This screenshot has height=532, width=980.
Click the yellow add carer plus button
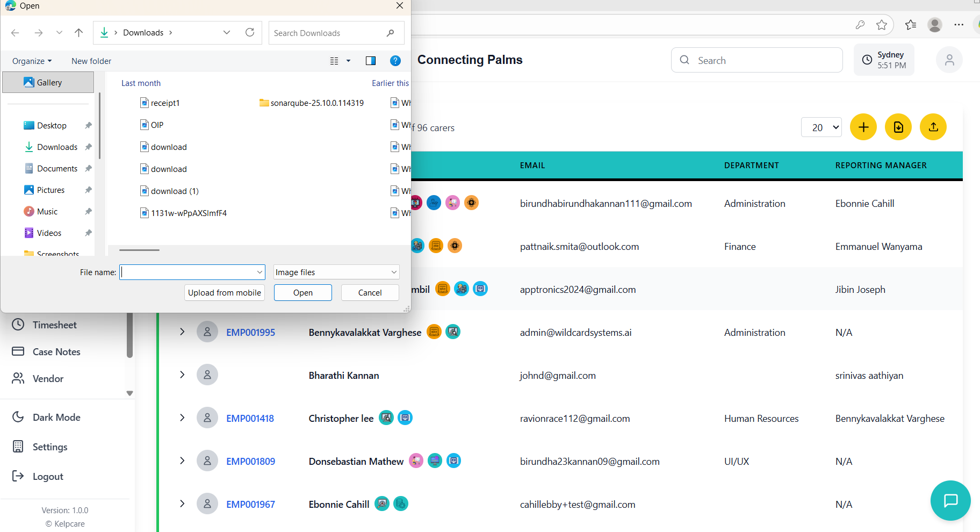click(x=863, y=127)
